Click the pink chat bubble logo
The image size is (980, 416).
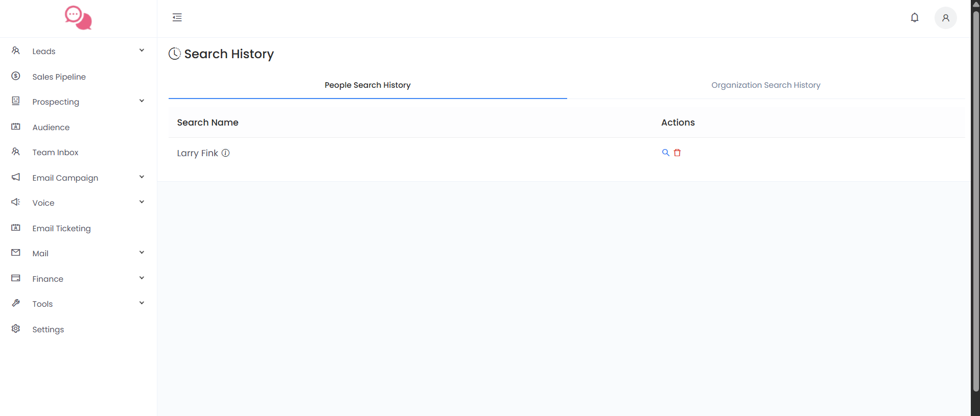point(78,18)
